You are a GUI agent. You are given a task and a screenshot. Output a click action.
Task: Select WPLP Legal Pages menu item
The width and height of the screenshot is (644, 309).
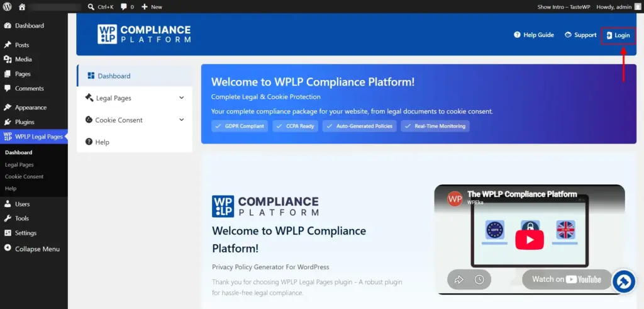pos(34,137)
